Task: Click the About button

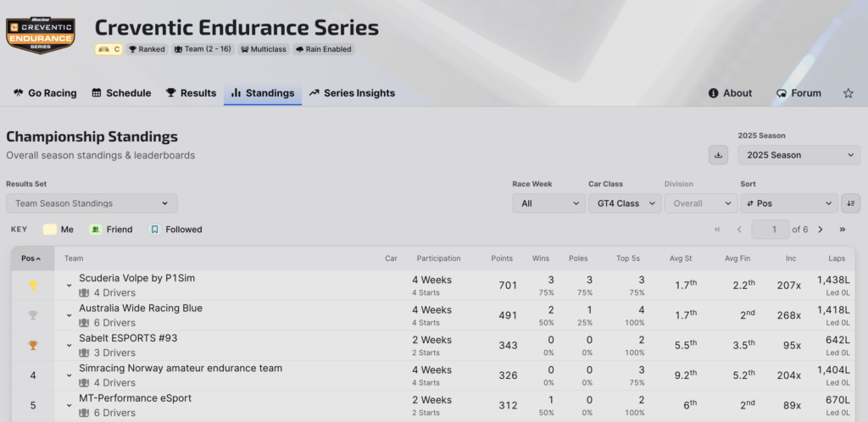Action: click(730, 93)
